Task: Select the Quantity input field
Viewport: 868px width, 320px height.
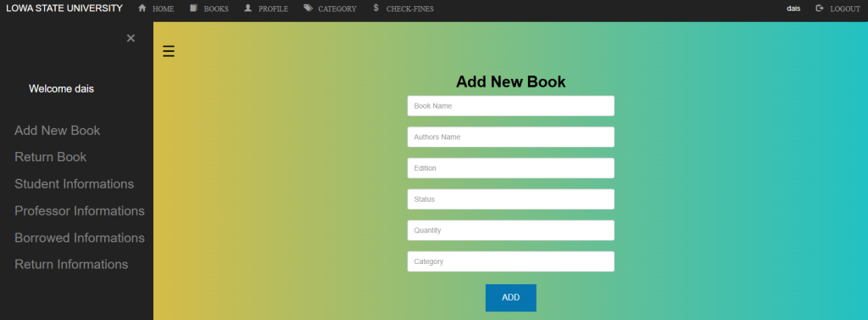Action: click(511, 230)
